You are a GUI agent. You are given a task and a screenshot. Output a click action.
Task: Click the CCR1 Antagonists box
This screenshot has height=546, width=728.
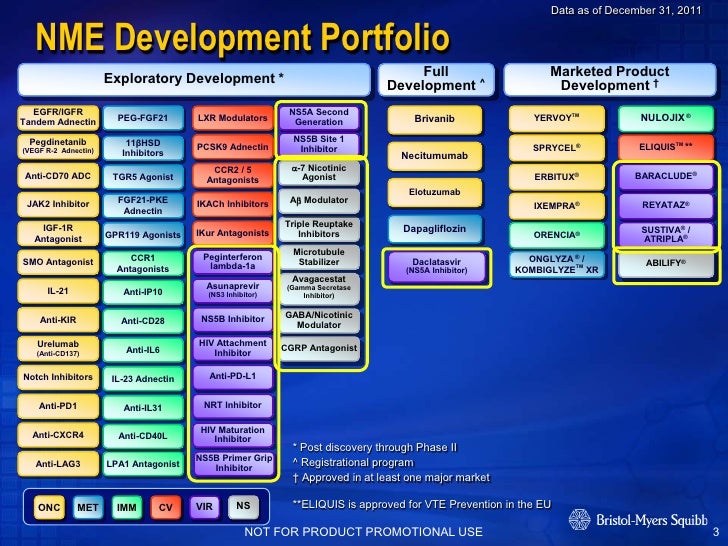point(143,263)
